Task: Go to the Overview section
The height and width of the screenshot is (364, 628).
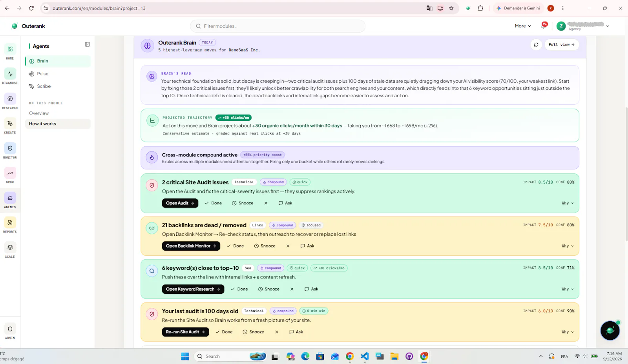Action: [39, 113]
